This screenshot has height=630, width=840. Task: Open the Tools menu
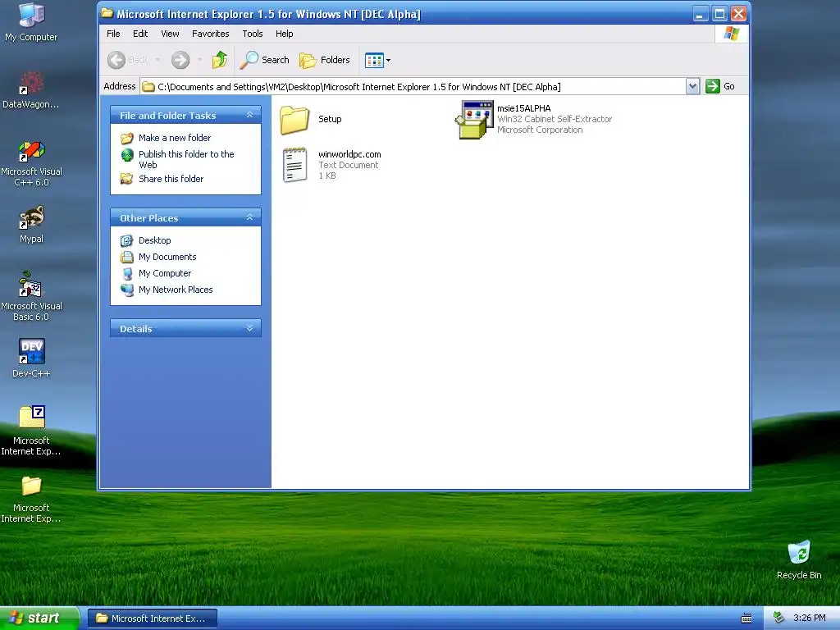[x=253, y=34]
